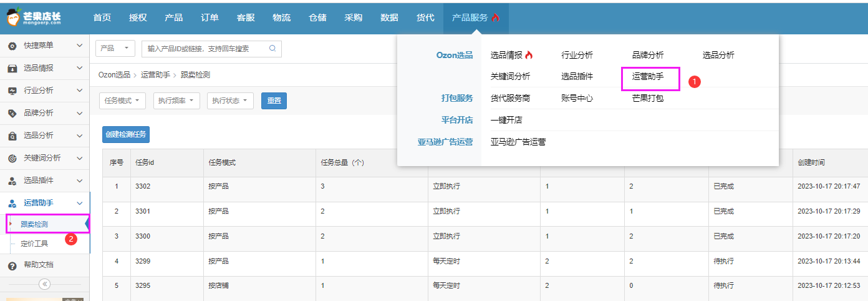Open the 任务模式 filter dropdown

click(122, 101)
